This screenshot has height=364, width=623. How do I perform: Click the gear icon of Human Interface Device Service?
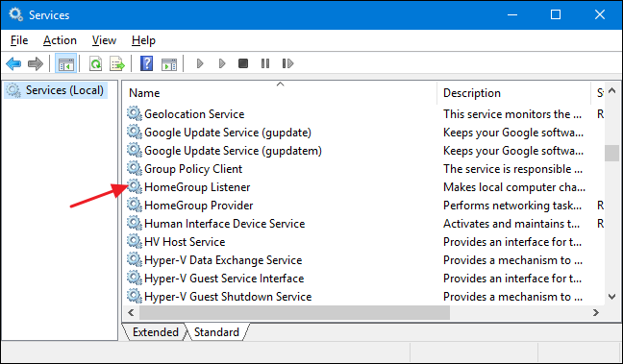tap(135, 223)
